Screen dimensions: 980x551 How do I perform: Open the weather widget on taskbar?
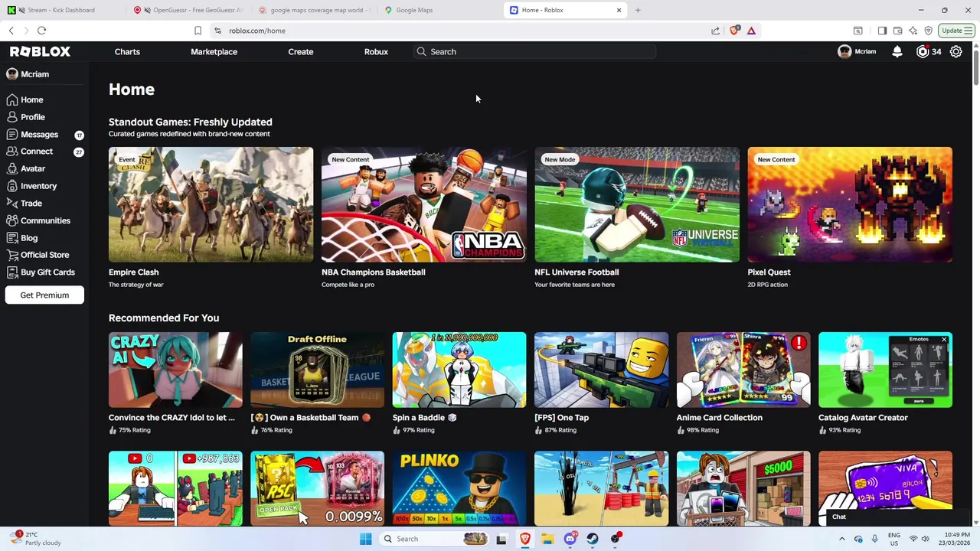(x=37, y=539)
